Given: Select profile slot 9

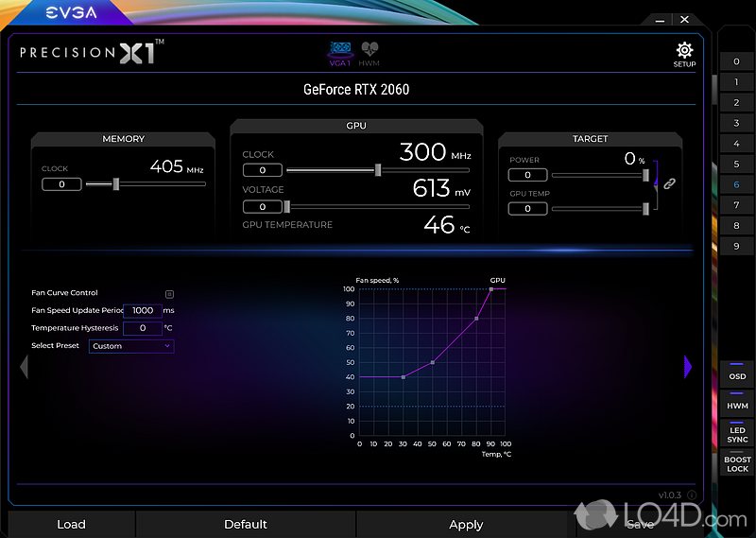Looking at the screenshot, I should (736, 246).
